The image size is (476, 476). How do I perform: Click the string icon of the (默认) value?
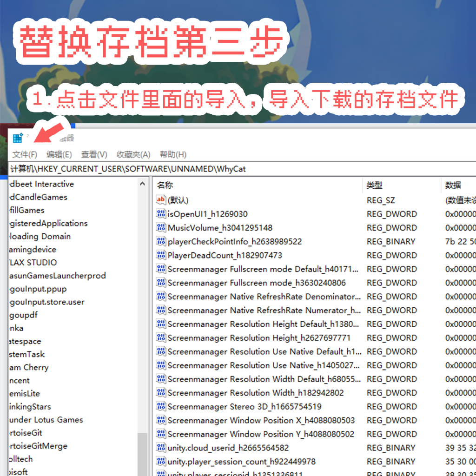[x=161, y=200]
